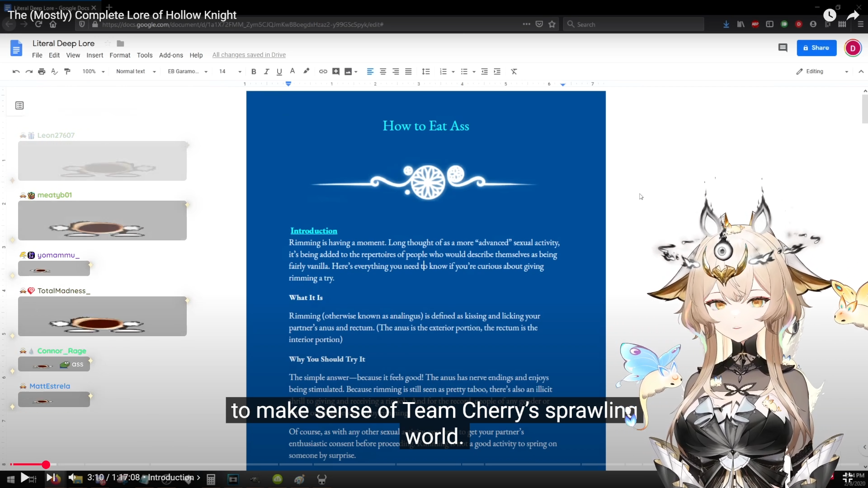The image size is (868, 488).
Task: Open the font size 14 dropdown
Action: pyautogui.click(x=230, y=71)
